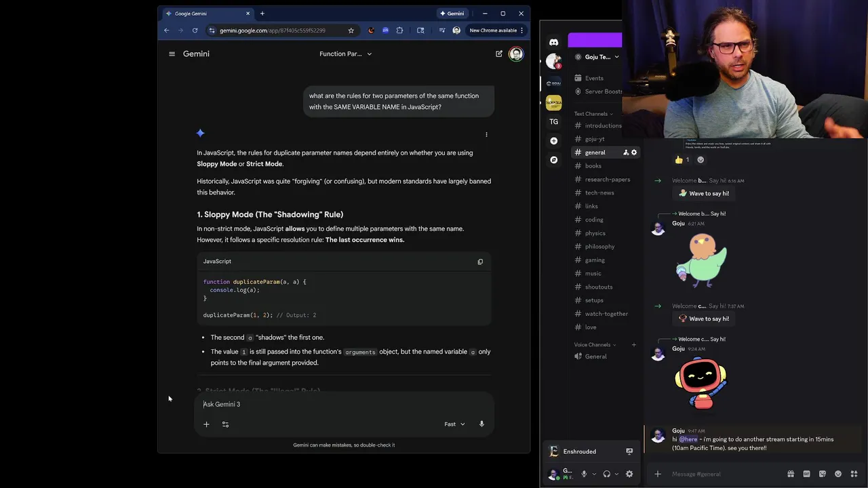Click the first Wave to say hi button
This screenshot has width=868, height=488.
[x=704, y=193]
